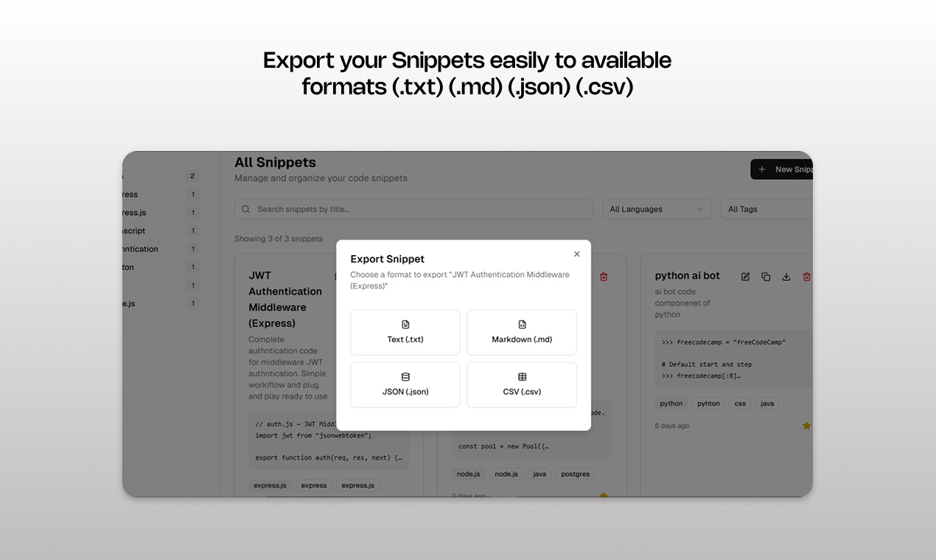936x560 pixels.
Task: Click the search magnifier icon
Action: click(246, 209)
